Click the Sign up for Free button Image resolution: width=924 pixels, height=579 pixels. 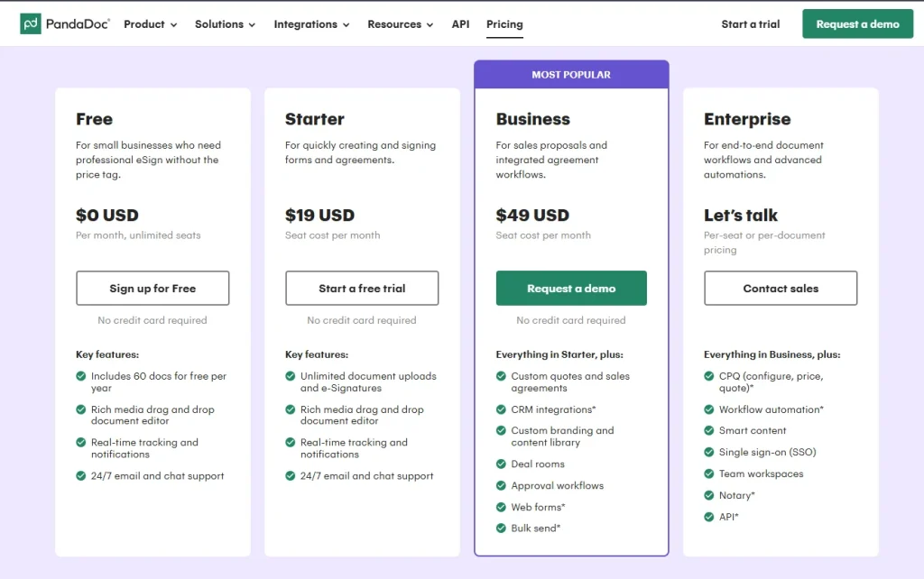[152, 289]
